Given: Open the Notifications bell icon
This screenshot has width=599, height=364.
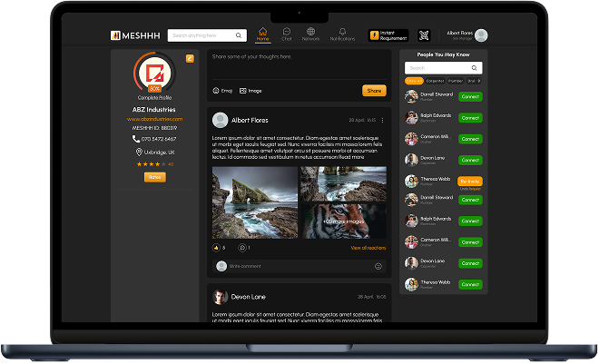Looking at the screenshot, I should [342, 34].
